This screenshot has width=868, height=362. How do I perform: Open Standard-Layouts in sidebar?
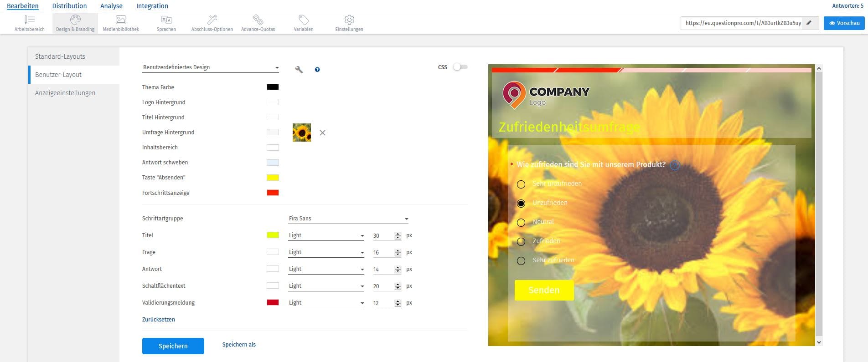(74, 56)
